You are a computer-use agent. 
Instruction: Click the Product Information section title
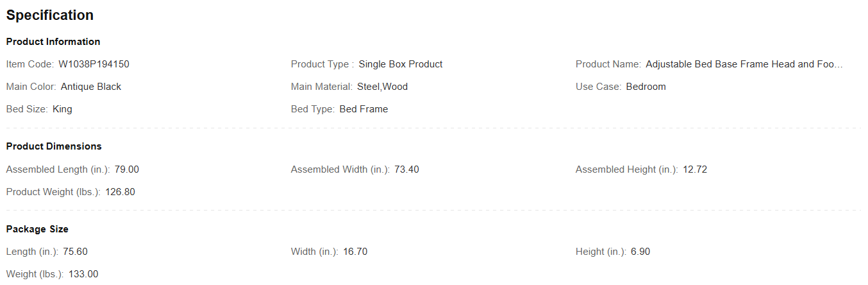coord(53,42)
